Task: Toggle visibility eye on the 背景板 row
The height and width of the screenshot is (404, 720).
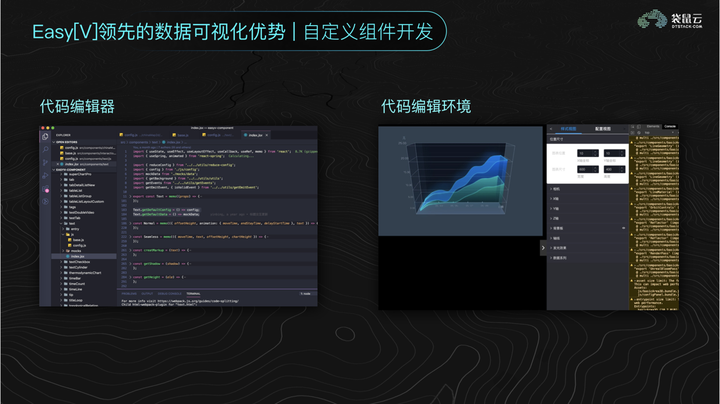Action: (623, 228)
